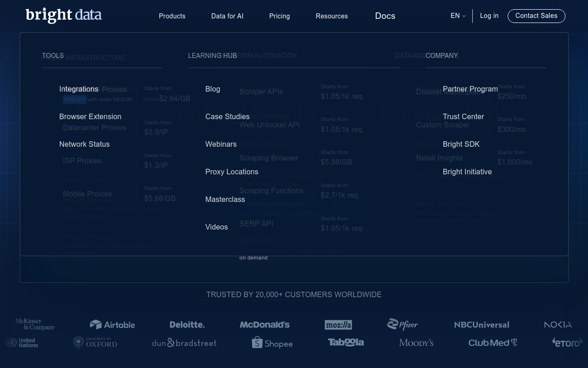
Task: Click the NBCUniversal logo
Action: click(x=481, y=325)
